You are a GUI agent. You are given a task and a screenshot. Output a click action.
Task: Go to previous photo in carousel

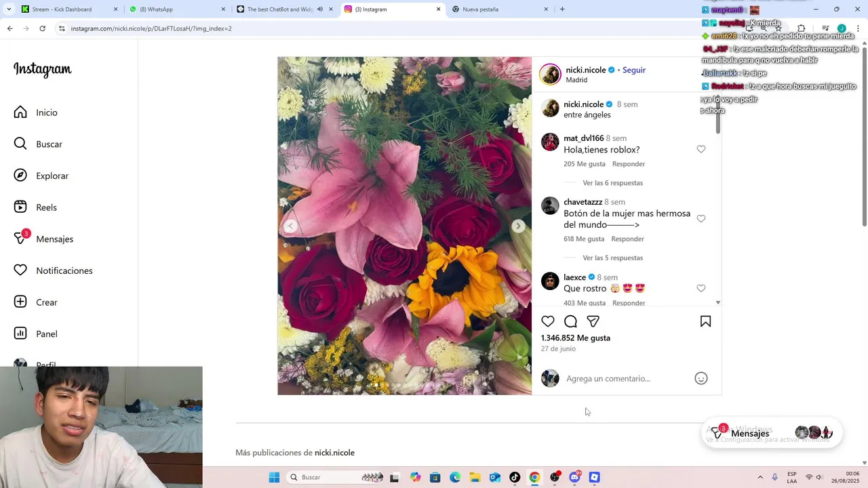[x=291, y=226]
